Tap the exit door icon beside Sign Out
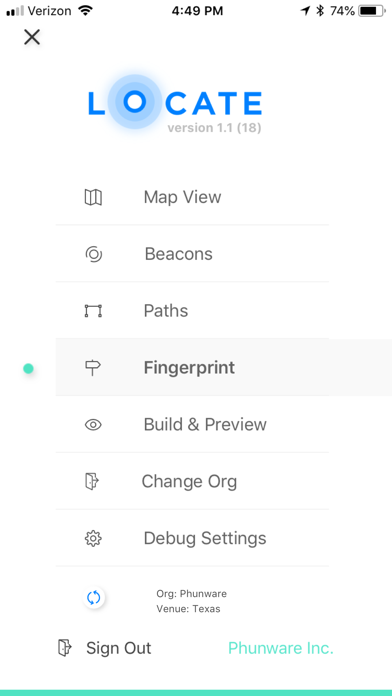The image size is (392, 696). tap(65, 648)
